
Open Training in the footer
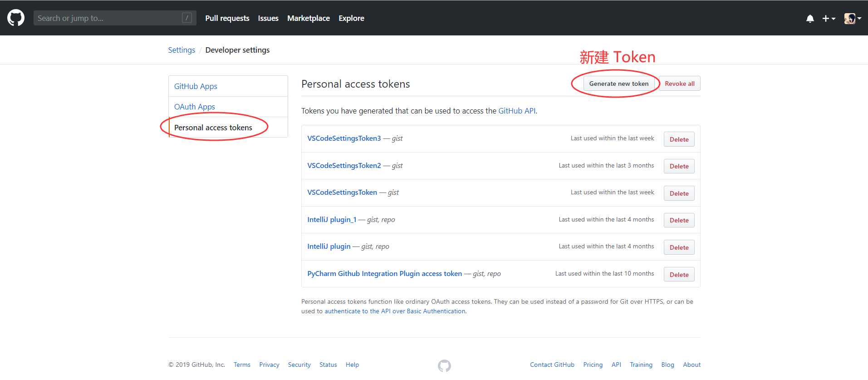[641, 365]
